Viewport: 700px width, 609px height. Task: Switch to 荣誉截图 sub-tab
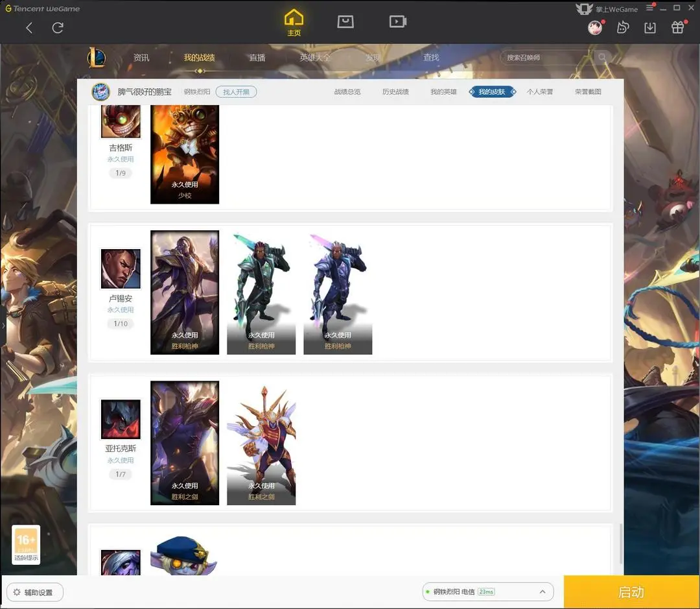(x=588, y=92)
